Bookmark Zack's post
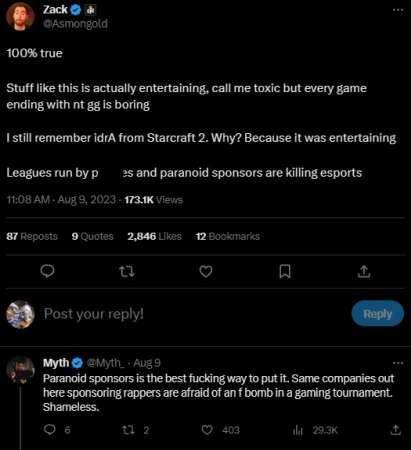Viewport: 411px width, 450px height. coord(285,272)
